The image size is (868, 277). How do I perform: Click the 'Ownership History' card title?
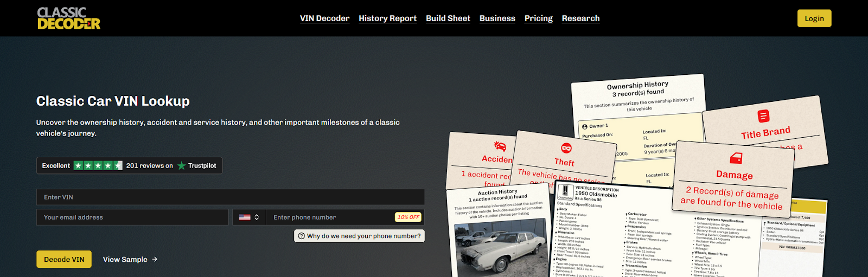tap(637, 85)
